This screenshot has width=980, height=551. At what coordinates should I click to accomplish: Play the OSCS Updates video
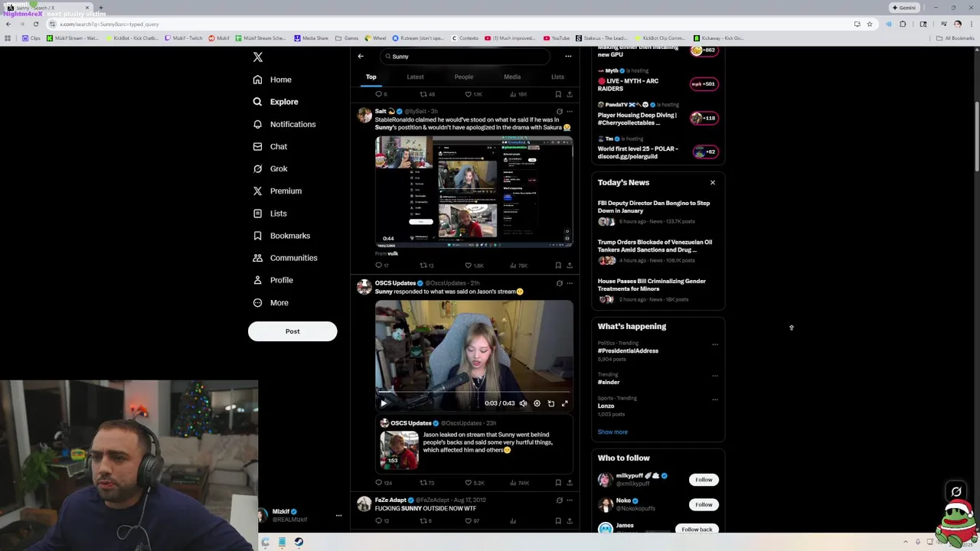pyautogui.click(x=384, y=403)
